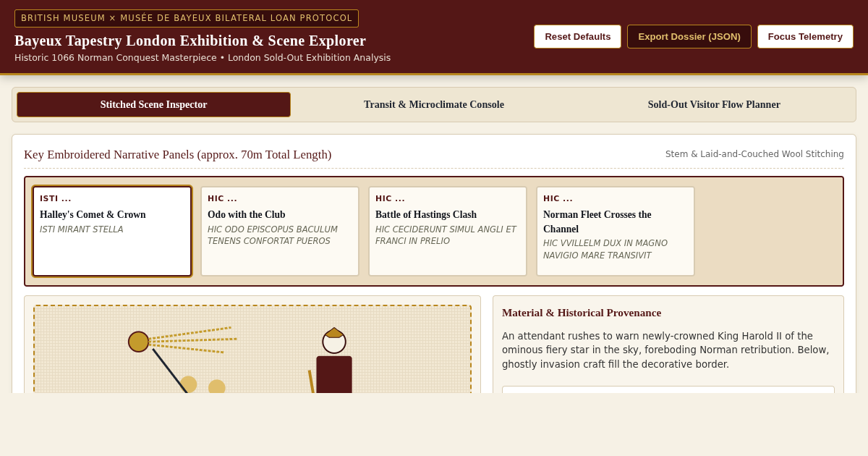Click the Bayeux Tapestry London Exhibition title

pos(190,41)
